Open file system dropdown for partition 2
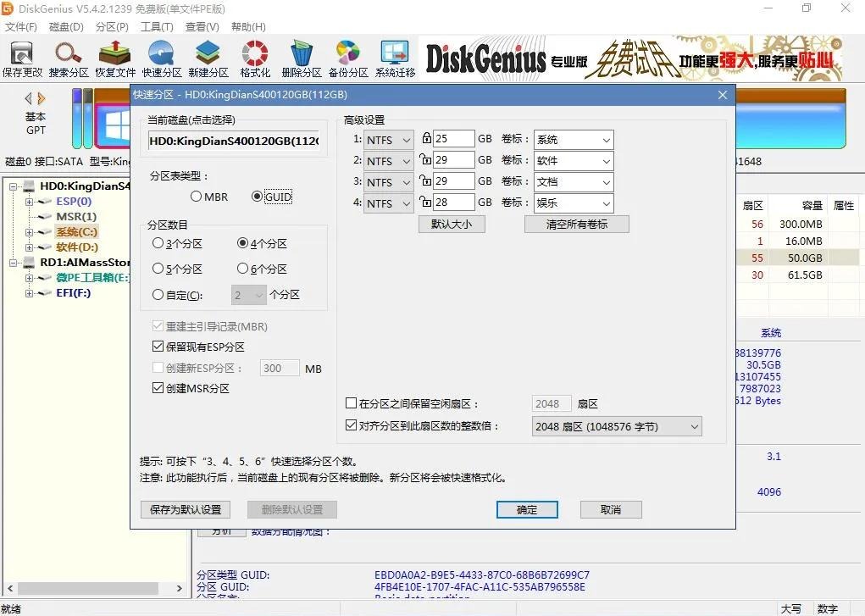 coord(388,161)
